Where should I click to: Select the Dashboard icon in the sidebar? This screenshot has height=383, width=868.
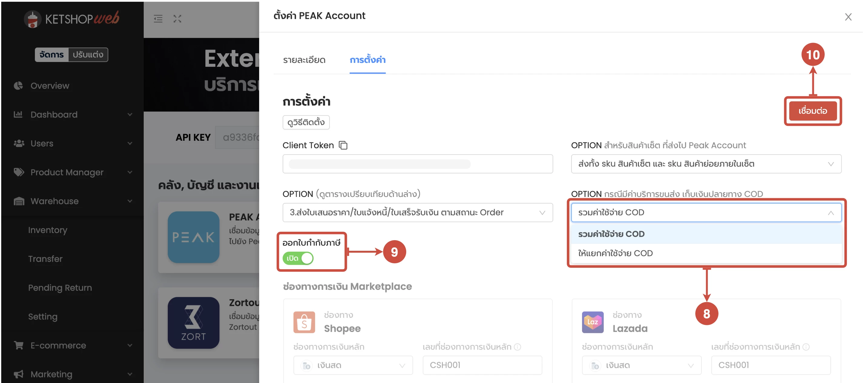click(x=19, y=115)
